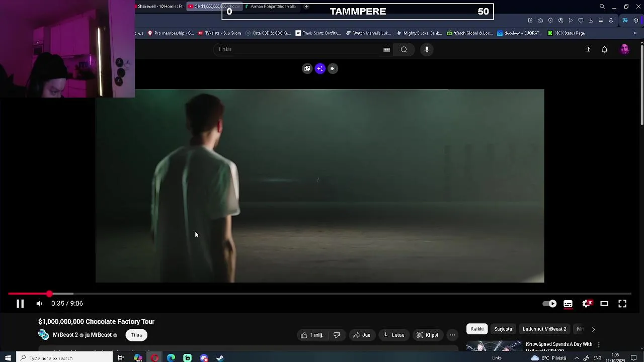Pause the video with the pause button

coord(20,304)
